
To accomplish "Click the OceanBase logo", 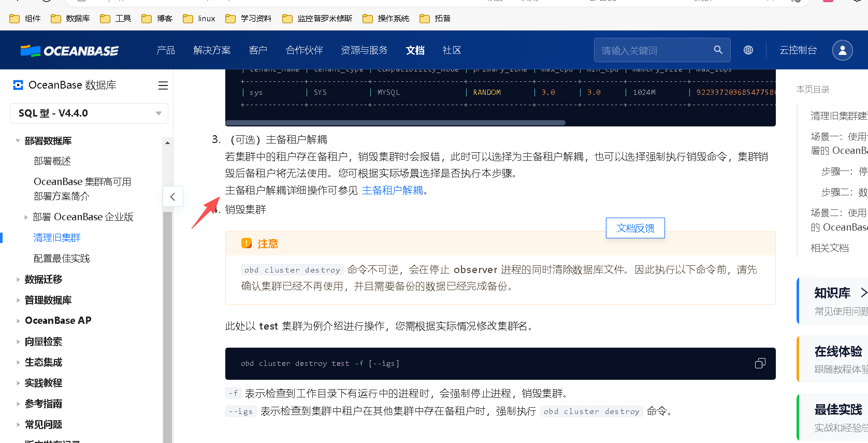I will tap(69, 50).
